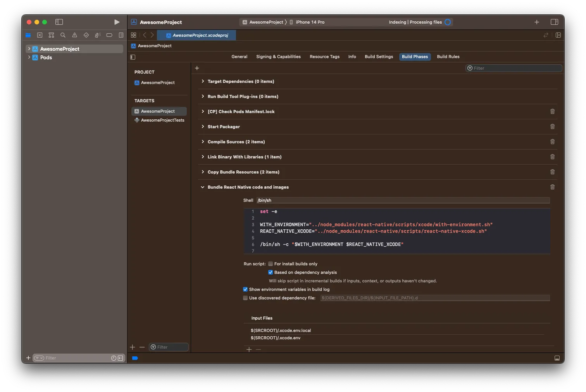586x392 pixels.
Task: Switch to Build Rules tab
Action: click(x=448, y=57)
